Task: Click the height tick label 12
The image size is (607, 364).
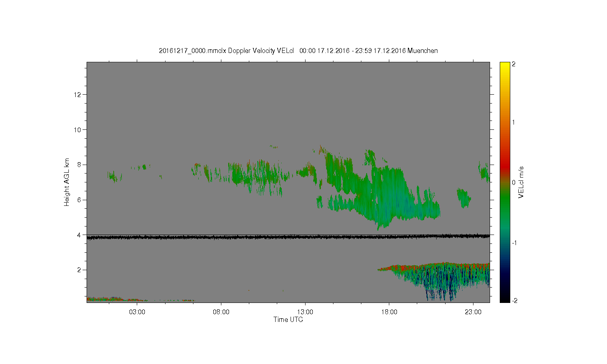Action: click(78, 95)
